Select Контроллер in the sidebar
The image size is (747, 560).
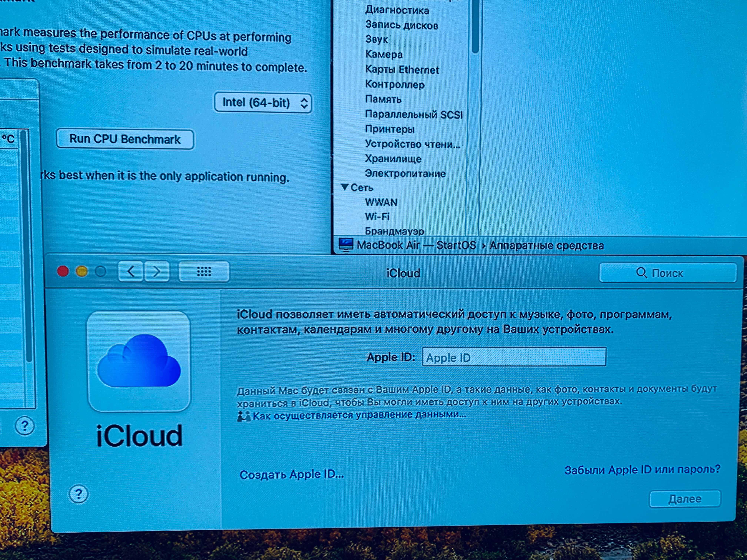pos(395,84)
